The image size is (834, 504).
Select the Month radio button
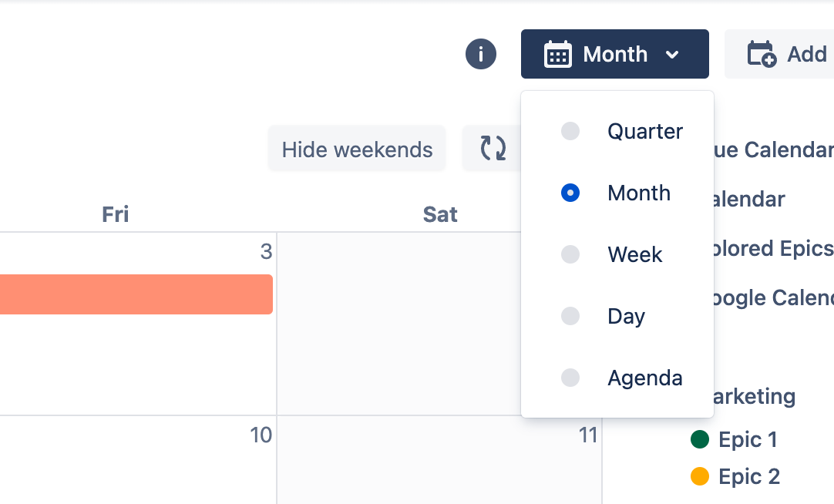click(x=570, y=193)
